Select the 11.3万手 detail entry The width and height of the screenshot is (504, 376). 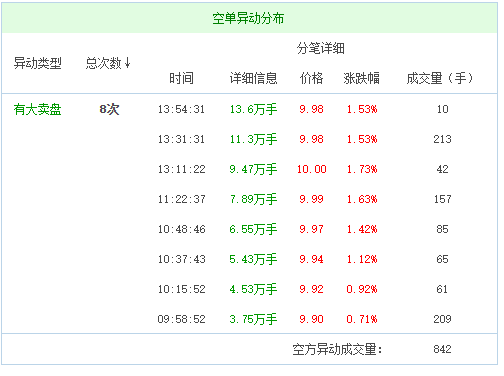253,139
